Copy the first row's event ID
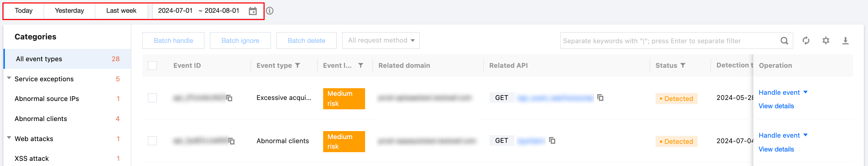The image size is (868, 166). (229, 98)
